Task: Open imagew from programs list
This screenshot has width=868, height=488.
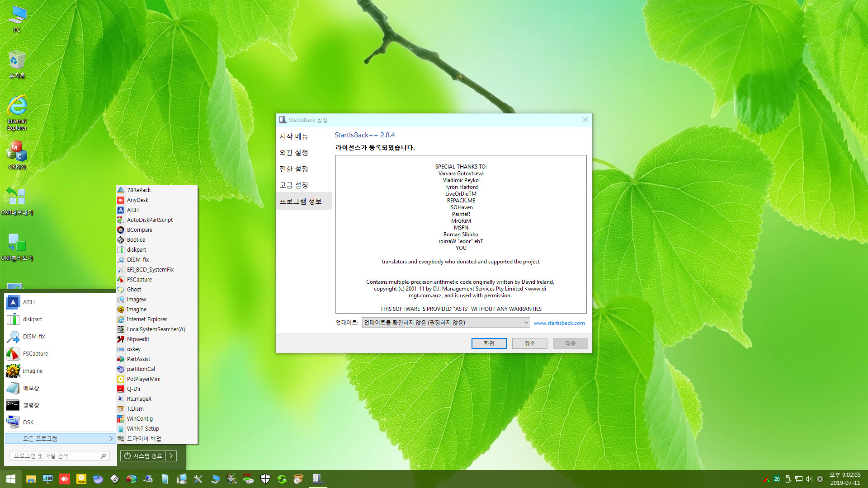Action: pos(157,300)
